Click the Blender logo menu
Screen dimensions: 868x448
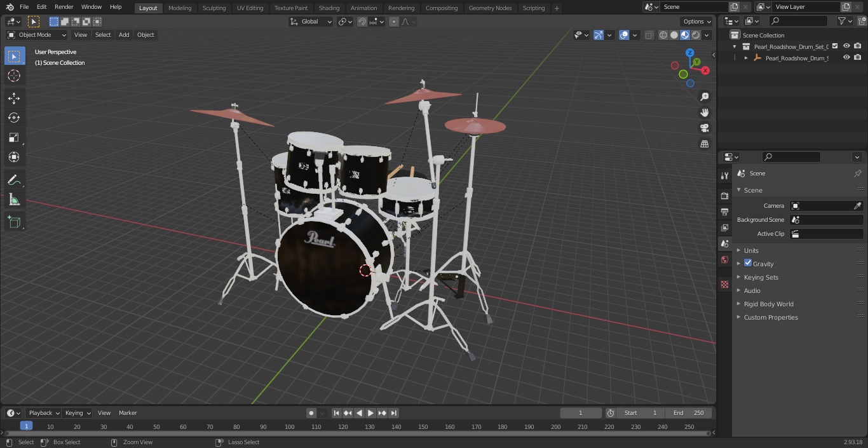pos(9,7)
